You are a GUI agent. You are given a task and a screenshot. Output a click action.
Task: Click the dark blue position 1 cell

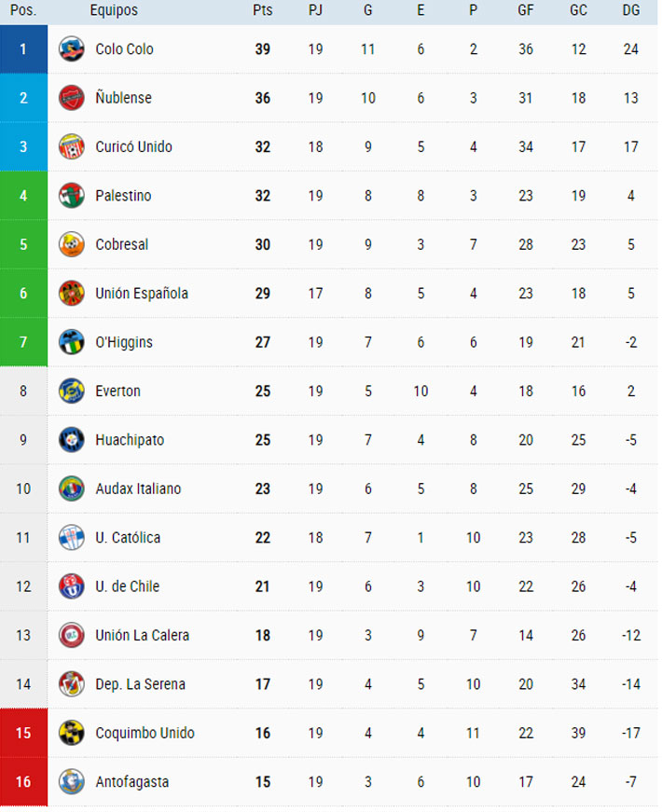tap(23, 49)
